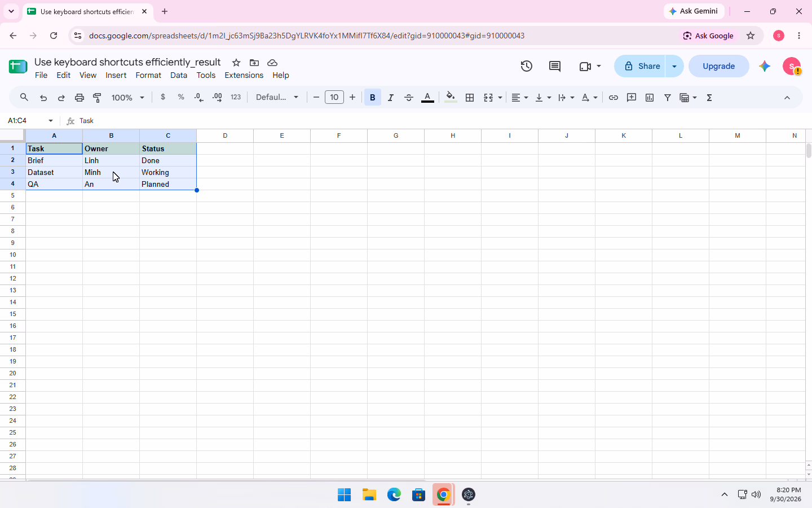The height and width of the screenshot is (508, 812).
Task: Insert a comment from toolbar
Action: (632, 98)
